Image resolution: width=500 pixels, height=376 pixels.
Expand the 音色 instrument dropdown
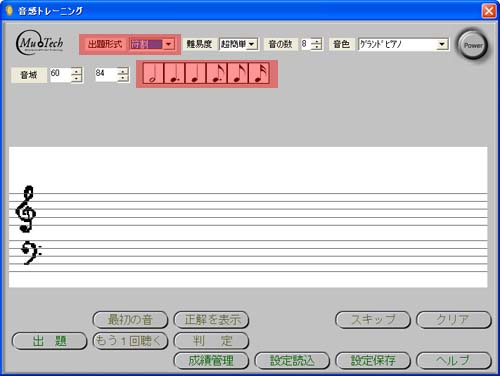pyautogui.click(x=442, y=44)
